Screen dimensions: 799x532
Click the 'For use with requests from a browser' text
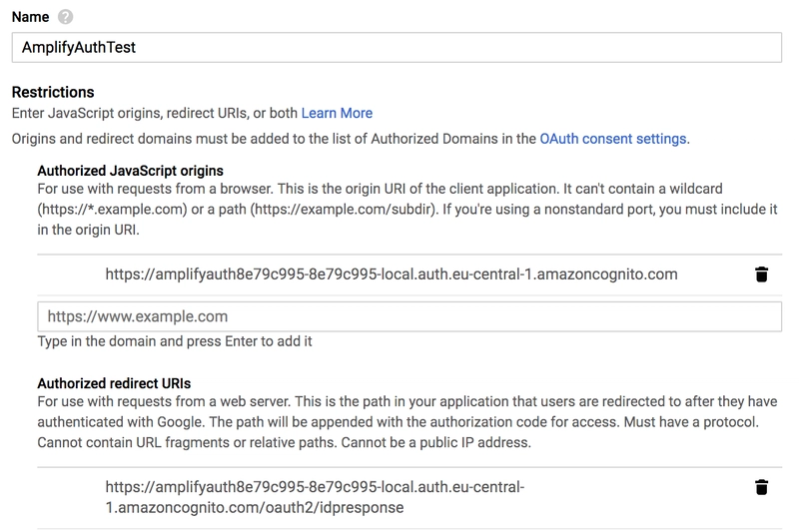click(x=156, y=189)
